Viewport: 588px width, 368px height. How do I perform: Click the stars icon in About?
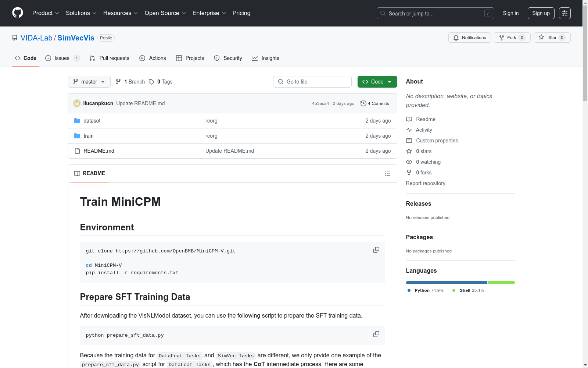409,151
